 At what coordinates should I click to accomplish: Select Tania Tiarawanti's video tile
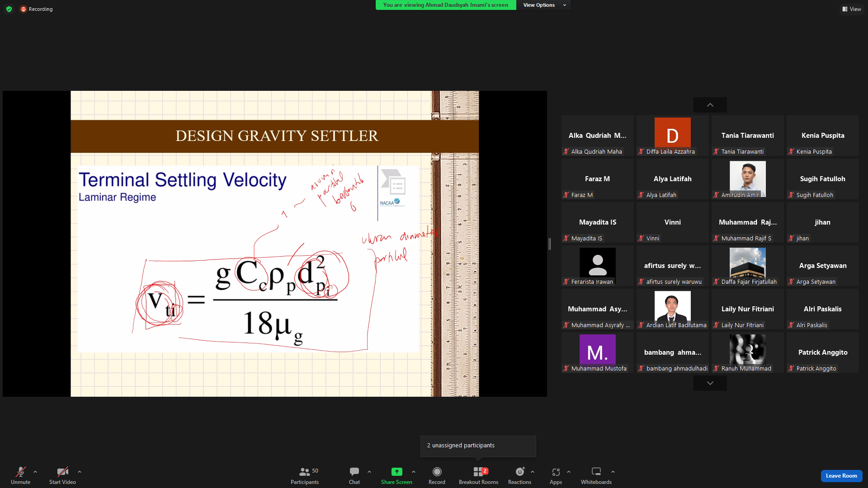(x=748, y=136)
